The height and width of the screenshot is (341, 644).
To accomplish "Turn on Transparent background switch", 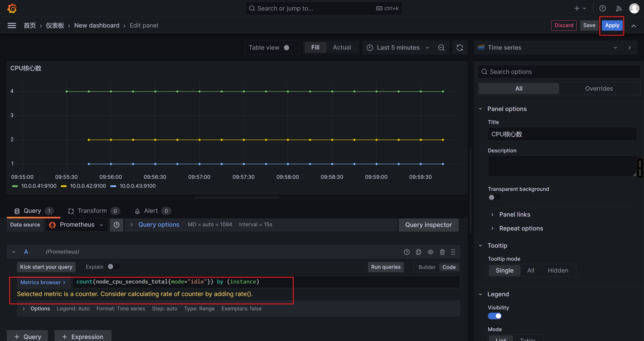I will point(494,197).
